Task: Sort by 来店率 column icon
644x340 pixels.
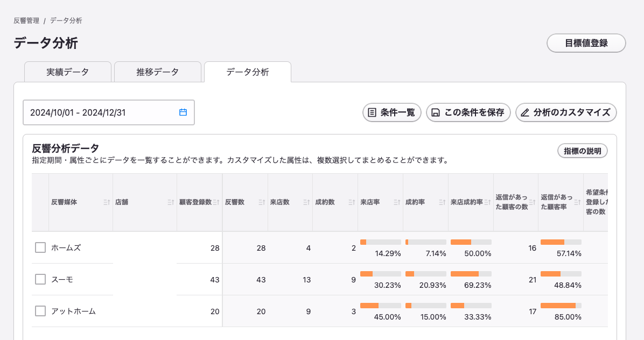Action: [x=397, y=202]
